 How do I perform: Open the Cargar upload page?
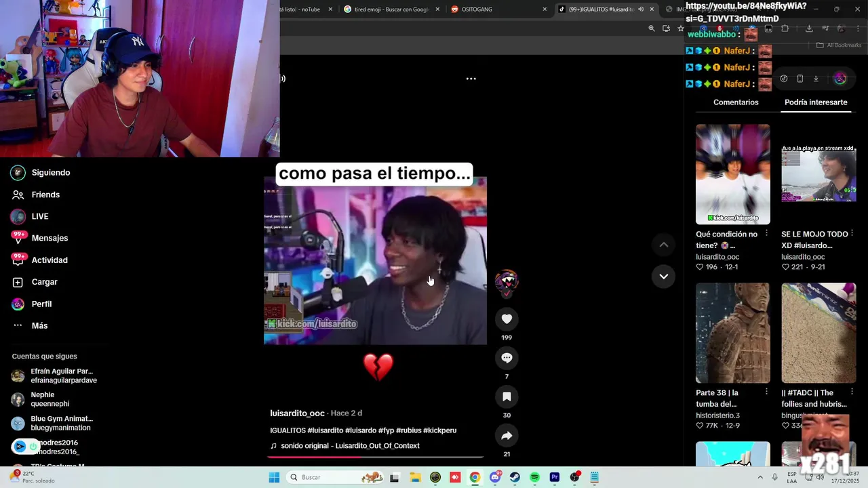(35, 282)
